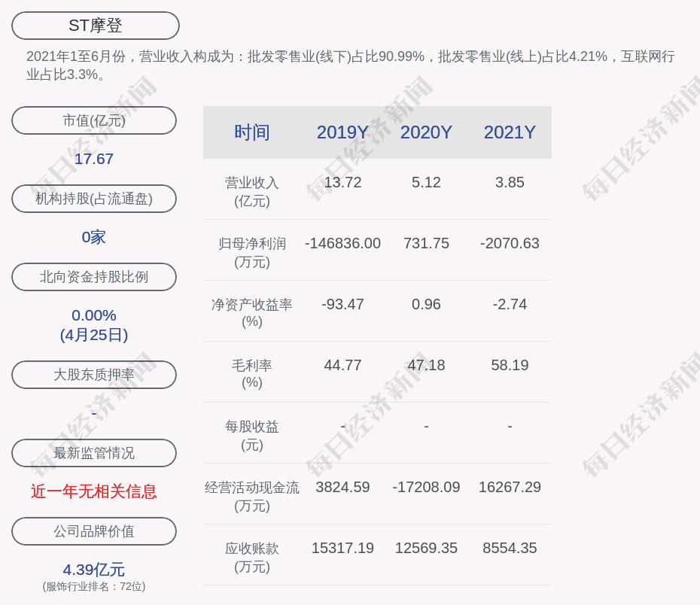This screenshot has height=605, width=700.
Task: Click net profit value 731.75
Action: [x=426, y=244]
